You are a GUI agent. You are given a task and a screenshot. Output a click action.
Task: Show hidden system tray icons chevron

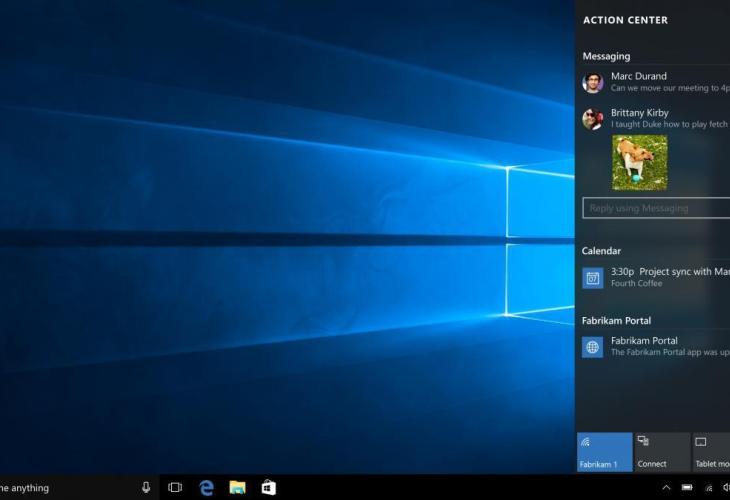(666, 488)
